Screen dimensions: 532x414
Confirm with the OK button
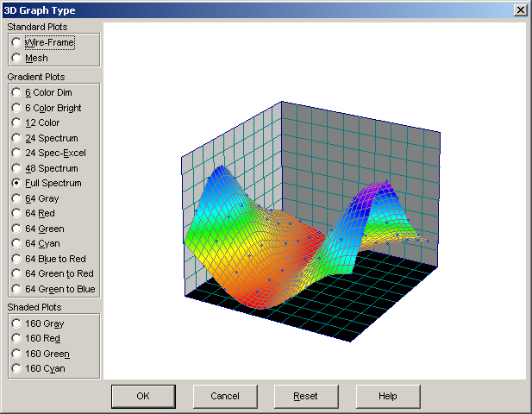pyautogui.click(x=143, y=397)
